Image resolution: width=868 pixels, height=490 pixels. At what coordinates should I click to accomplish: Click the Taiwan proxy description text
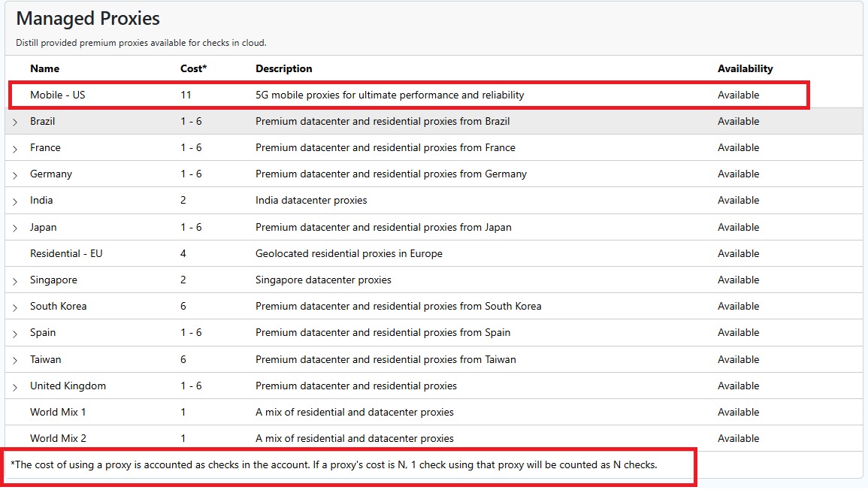(x=386, y=359)
